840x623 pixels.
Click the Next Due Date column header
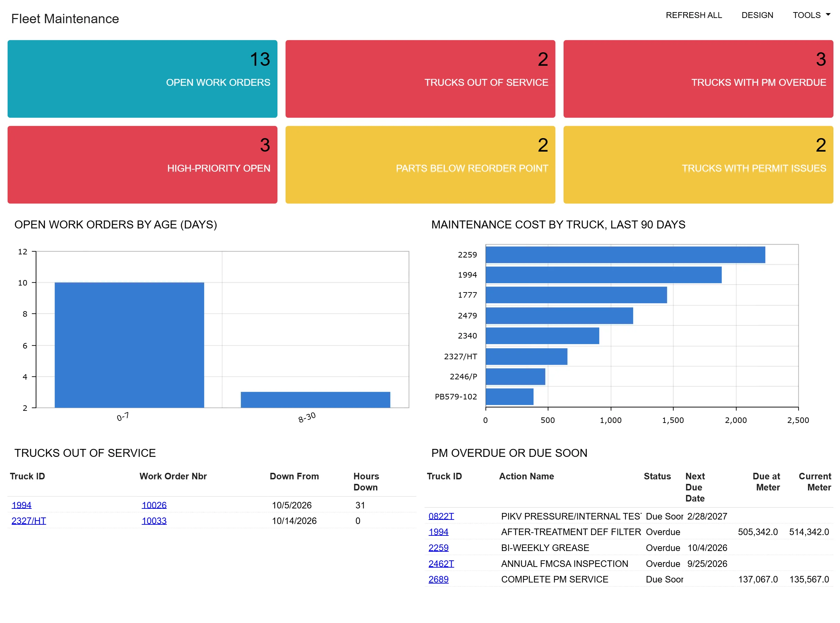coord(695,487)
